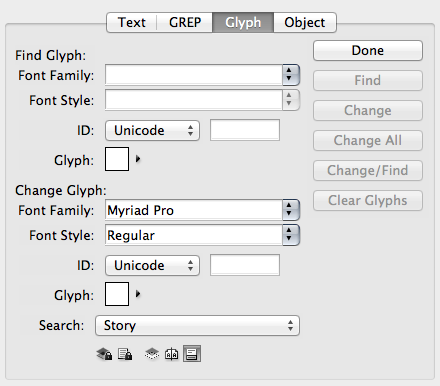Toggle Include Locked Layers icon
Viewport: 440px width, 386px height.
(x=104, y=354)
